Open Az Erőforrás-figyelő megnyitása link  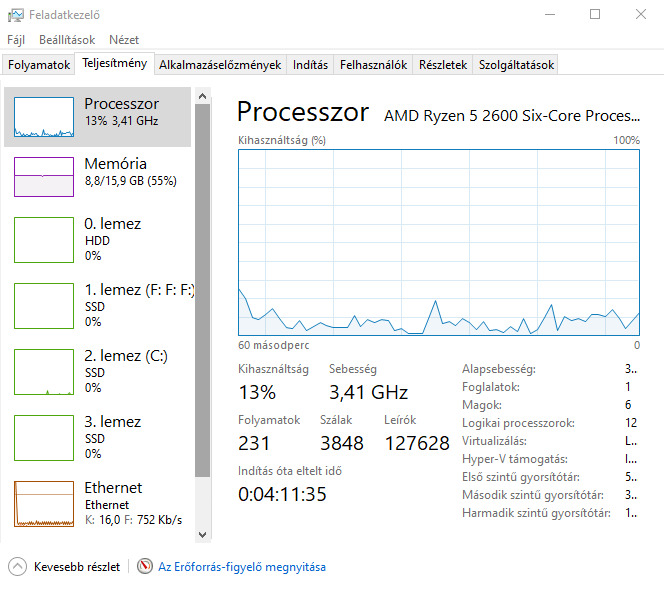[242, 567]
